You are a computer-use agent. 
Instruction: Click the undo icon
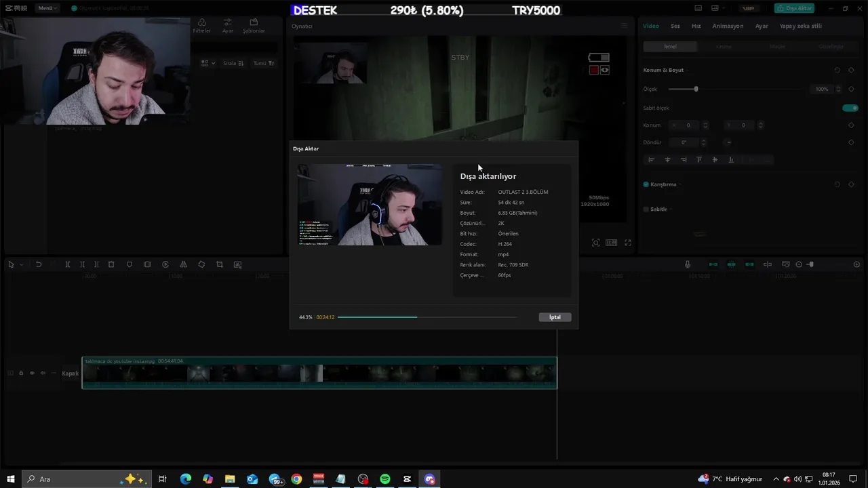(x=39, y=264)
